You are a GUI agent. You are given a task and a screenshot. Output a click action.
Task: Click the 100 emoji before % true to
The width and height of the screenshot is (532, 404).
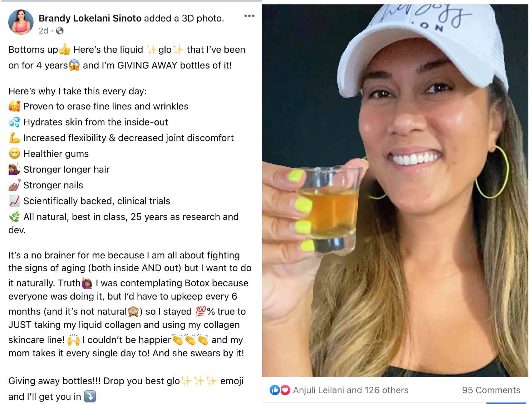(x=201, y=311)
